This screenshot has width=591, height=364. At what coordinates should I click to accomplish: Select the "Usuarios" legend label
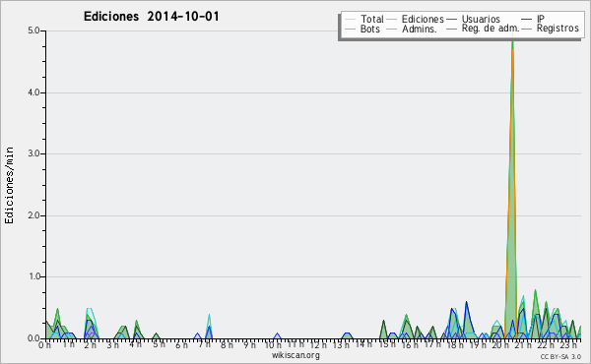481,19
